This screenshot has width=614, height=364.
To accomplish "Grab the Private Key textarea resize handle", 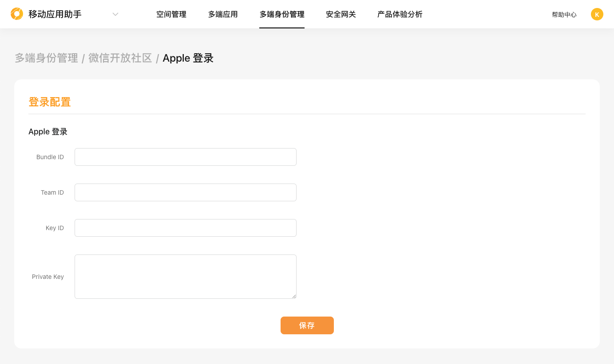I will pos(293,296).
